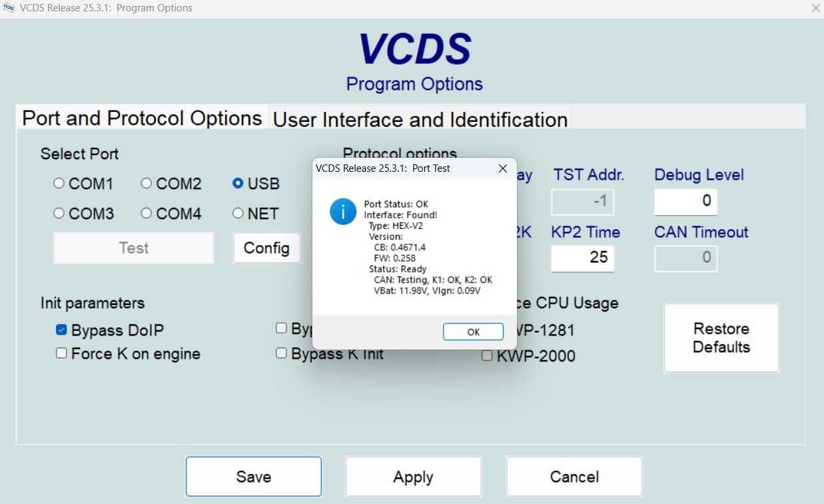This screenshot has height=504, width=824.
Task: Click the CAN Timeout field
Action: click(685, 258)
